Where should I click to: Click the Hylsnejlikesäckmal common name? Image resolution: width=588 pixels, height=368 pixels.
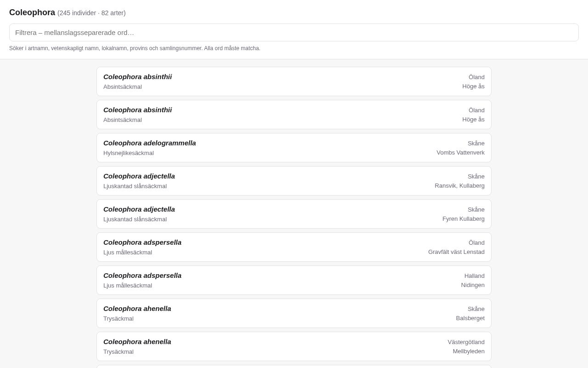click(x=129, y=153)
